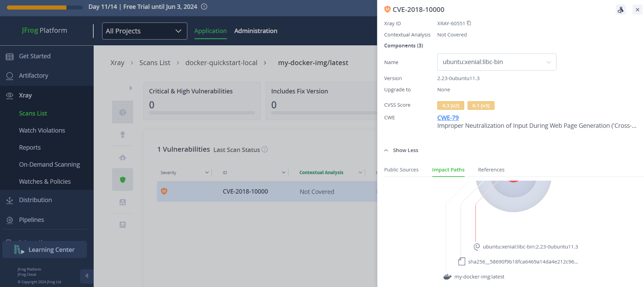Image resolution: width=644 pixels, height=287 pixels.
Task: Open Artifactory section in sidebar
Action: coord(33,76)
